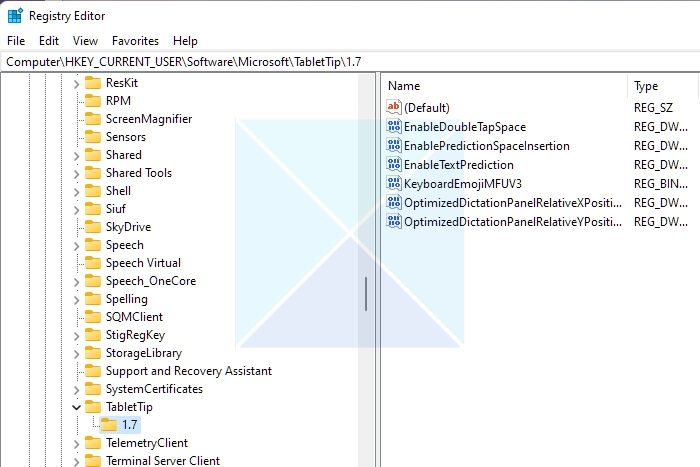This screenshot has height=467, width=700.
Task: Expand the SystemCertificates key
Action: coord(76,390)
